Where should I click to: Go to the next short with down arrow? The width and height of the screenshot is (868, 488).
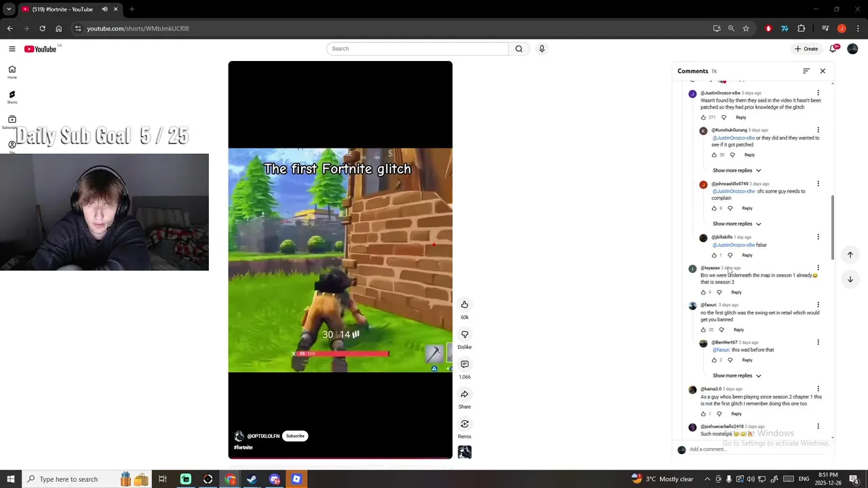850,279
